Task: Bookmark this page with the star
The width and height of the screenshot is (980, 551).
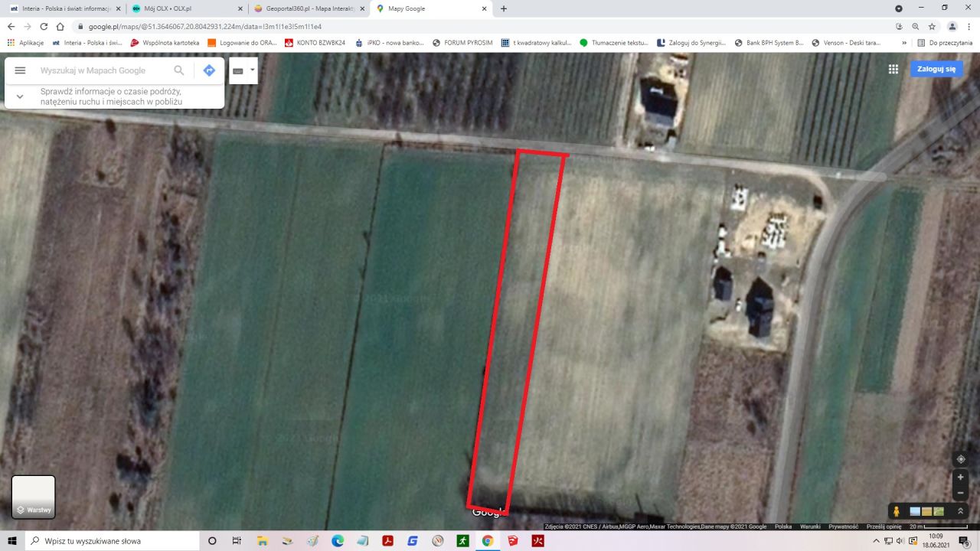Action: (932, 26)
